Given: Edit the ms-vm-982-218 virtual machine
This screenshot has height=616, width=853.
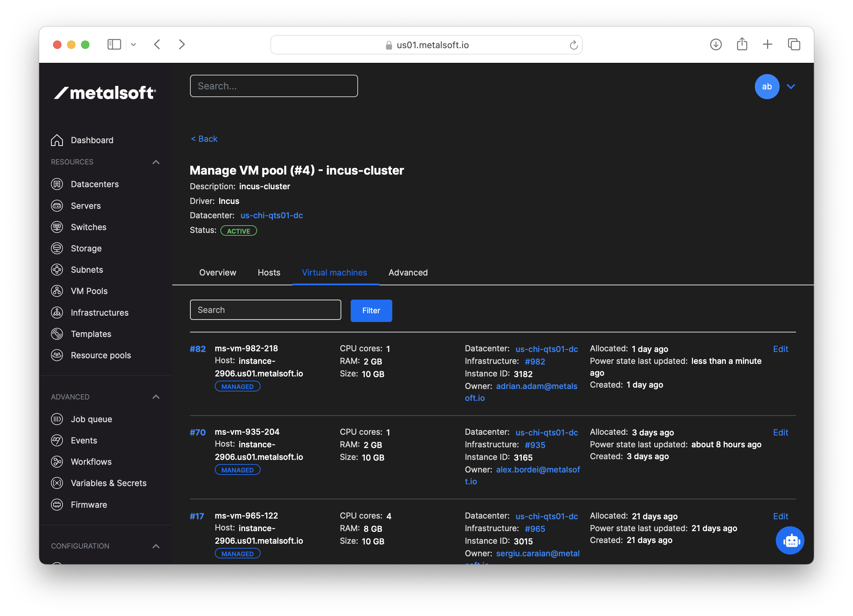Looking at the screenshot, I should (x=780, y=349).
